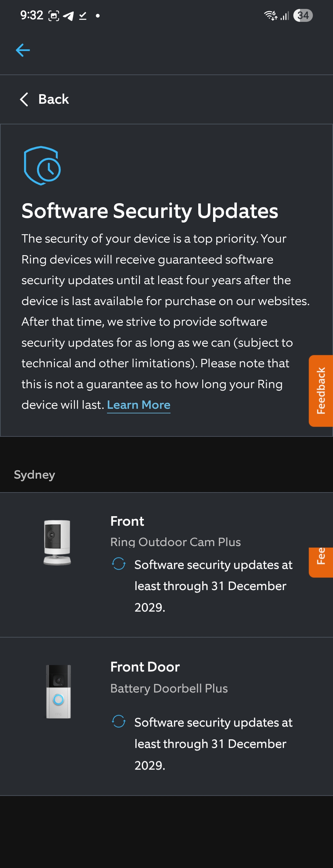The image size is (333, 868).
Task: Tap the Software Security Updates heading
Action: tap(150, 211)
